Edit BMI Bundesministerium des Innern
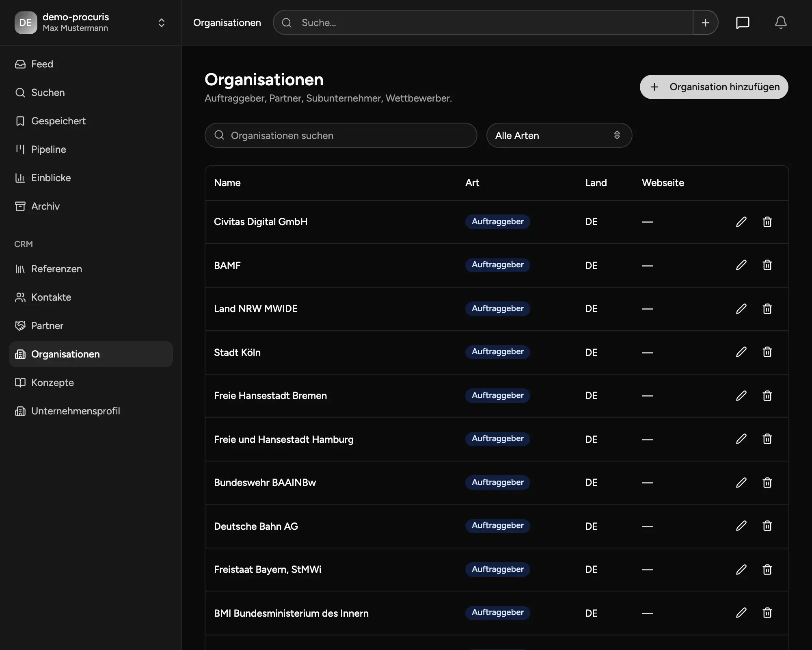812x650 pixels. [741, 613]
